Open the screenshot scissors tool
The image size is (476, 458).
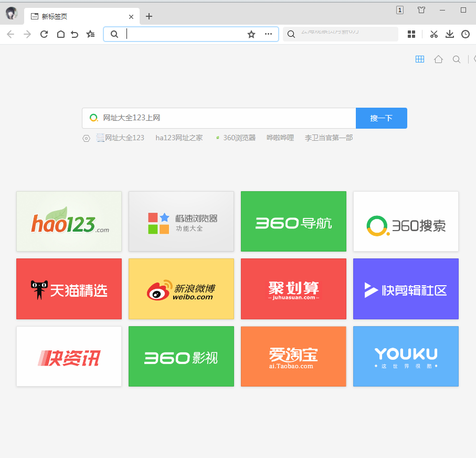click(434, 34)
